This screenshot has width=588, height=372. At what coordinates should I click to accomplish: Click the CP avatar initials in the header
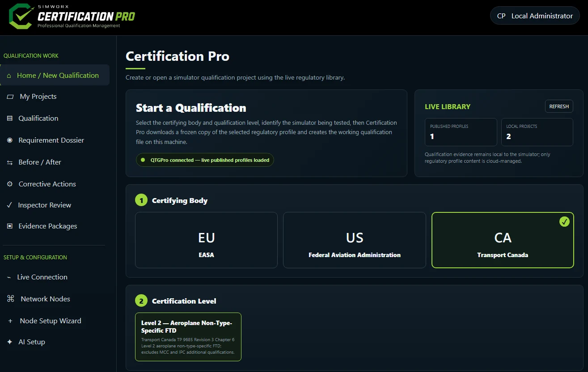(501, 16)
